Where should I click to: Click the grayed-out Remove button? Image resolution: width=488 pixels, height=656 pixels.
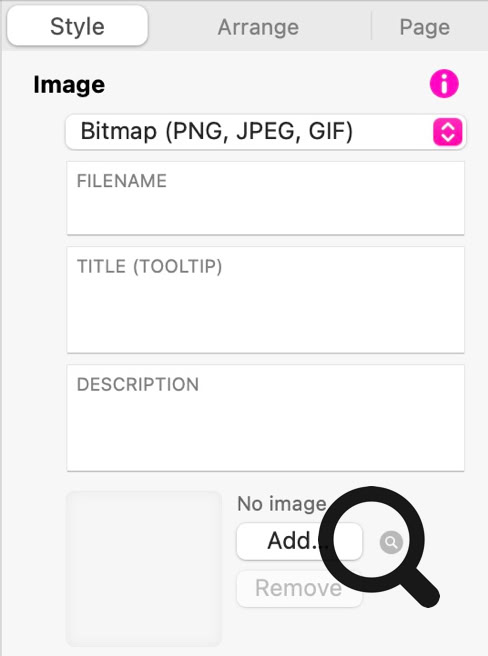pos(299,588)
